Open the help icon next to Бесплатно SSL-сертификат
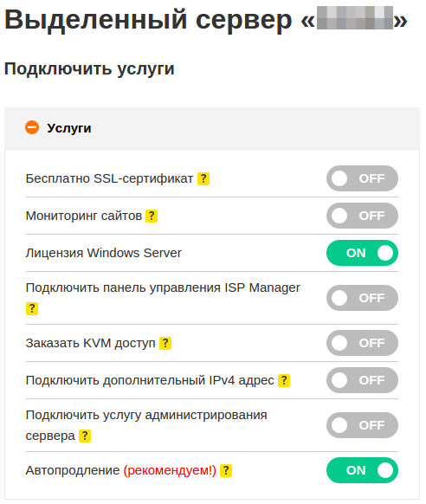Image resolution: width=426 pixels, height=504 pixels. (203, 178)
